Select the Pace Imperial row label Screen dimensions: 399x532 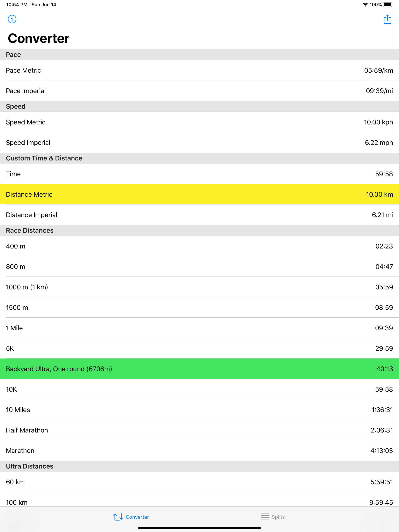coord(26,91)
